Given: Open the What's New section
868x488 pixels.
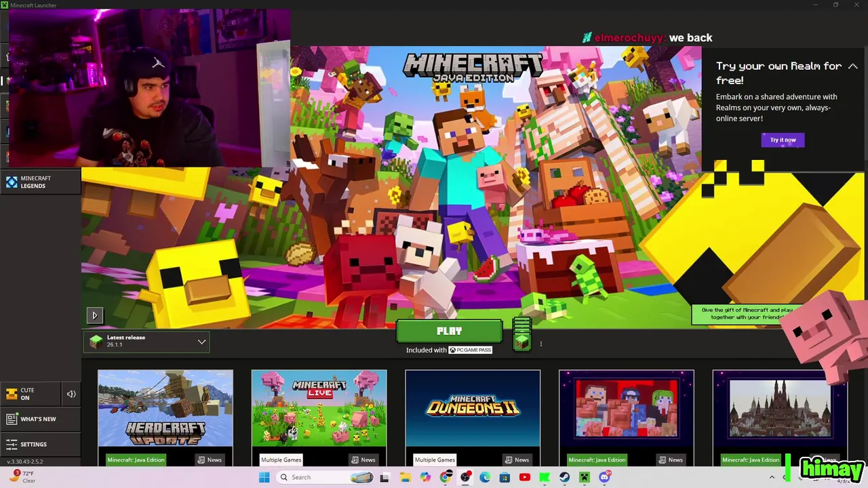Looking at the screenshot, I should (41, 419).
